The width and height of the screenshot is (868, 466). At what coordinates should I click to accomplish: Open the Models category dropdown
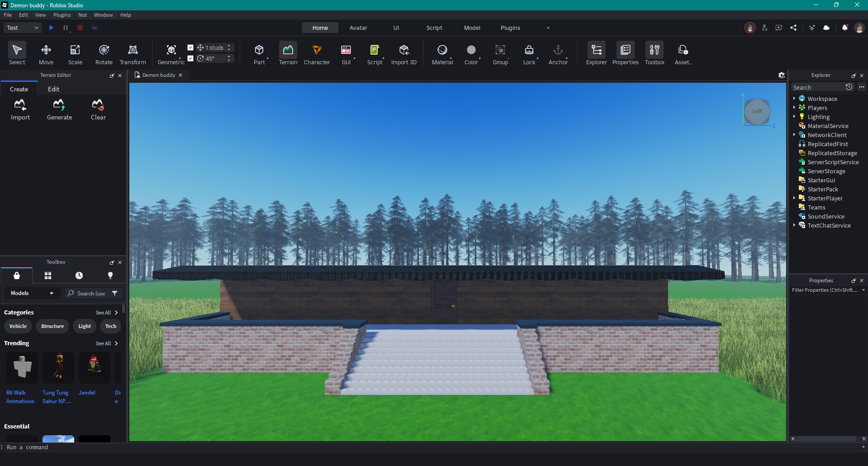click(32, 293)
